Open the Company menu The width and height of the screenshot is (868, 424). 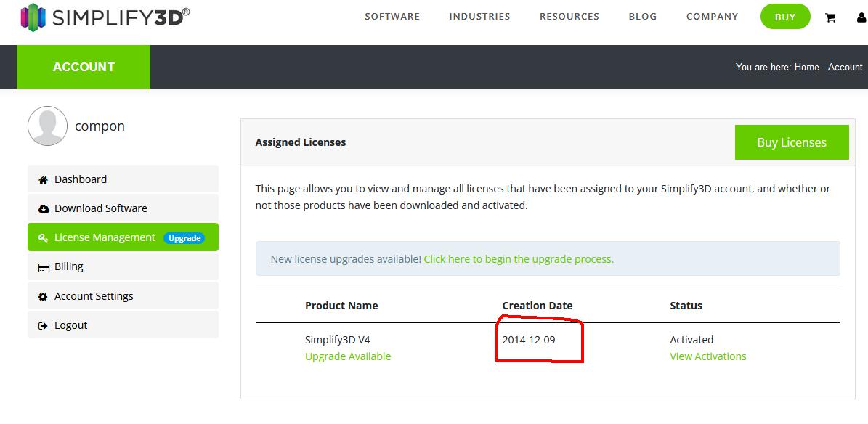click(712, 17)
